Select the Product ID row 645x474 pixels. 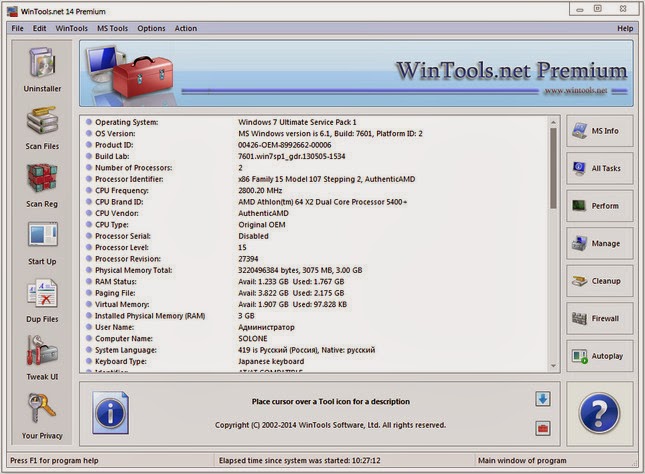pos(316,145)
